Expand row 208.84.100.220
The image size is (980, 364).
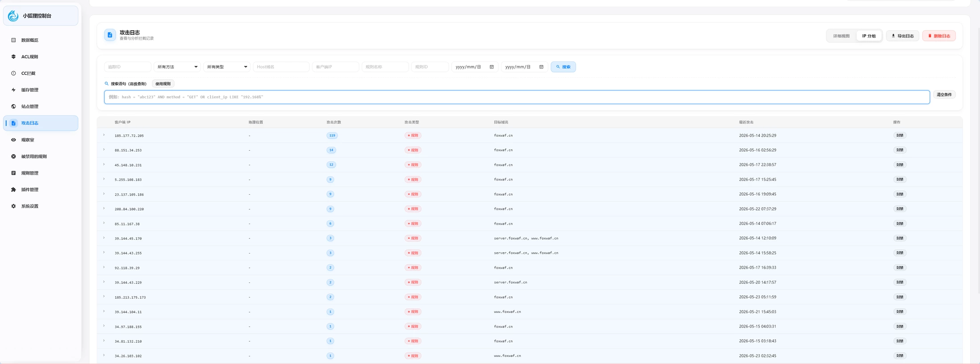[104, 209]
